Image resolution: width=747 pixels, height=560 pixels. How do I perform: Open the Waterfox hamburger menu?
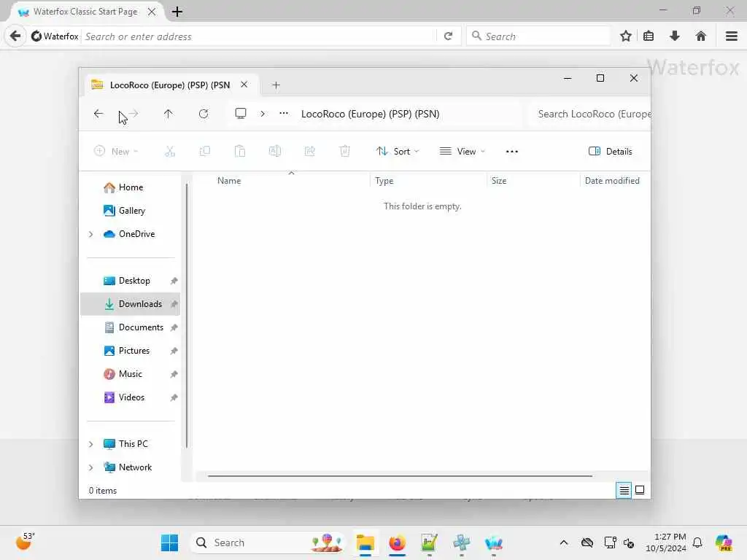coord(732,36)
